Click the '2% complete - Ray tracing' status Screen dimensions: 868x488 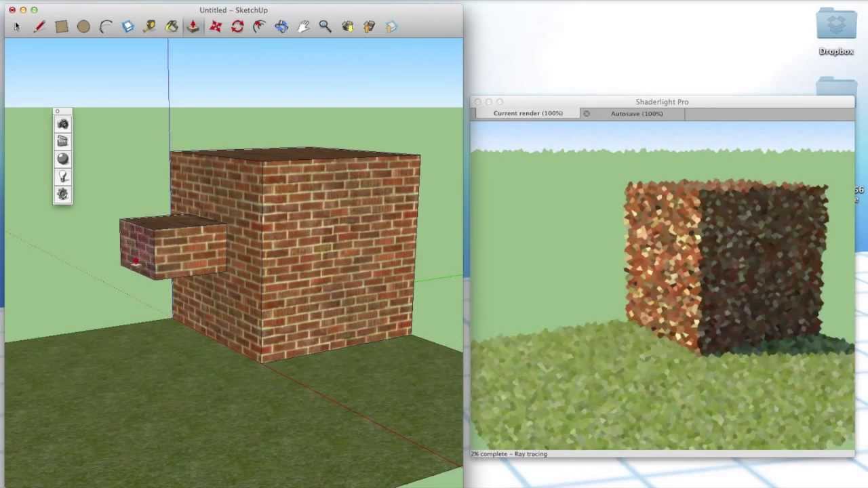click(x=509, y=454)
